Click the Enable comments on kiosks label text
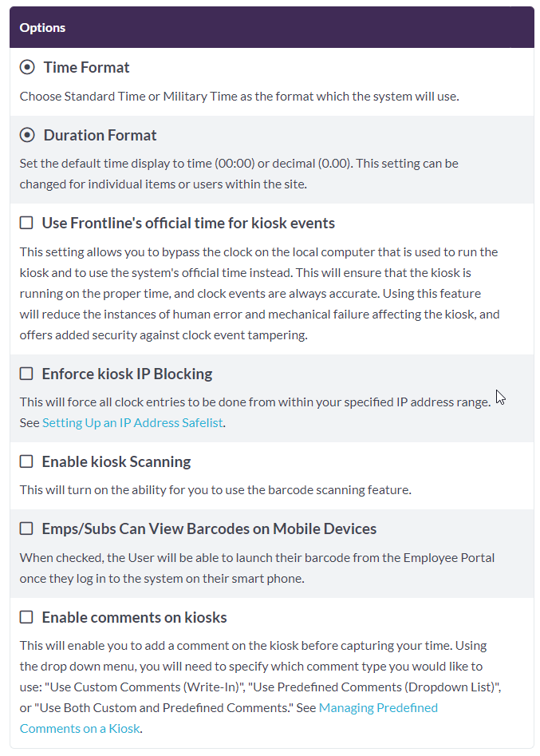 click(x=134, y=617)
